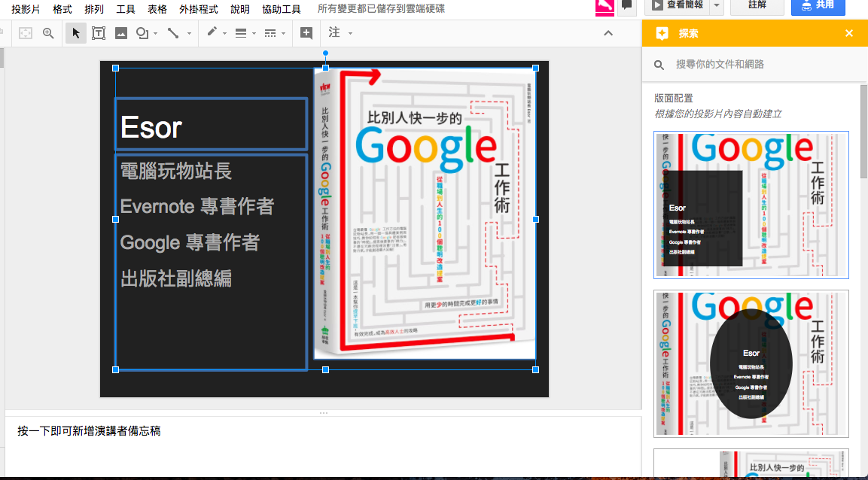868x480 pixels.
Task: Open the line tool dropdown arrow
Action: (x=189, y=34)
